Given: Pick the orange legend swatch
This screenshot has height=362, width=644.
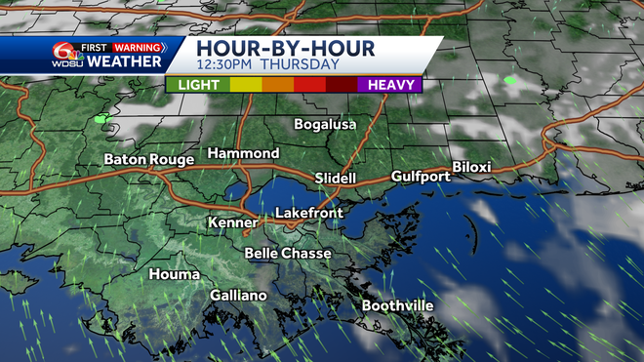Looking at the screenshot, I should (x=278, y=85).
